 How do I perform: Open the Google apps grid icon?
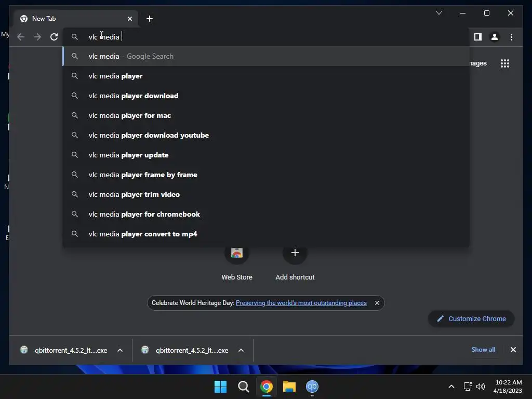(x=505, y=63)
